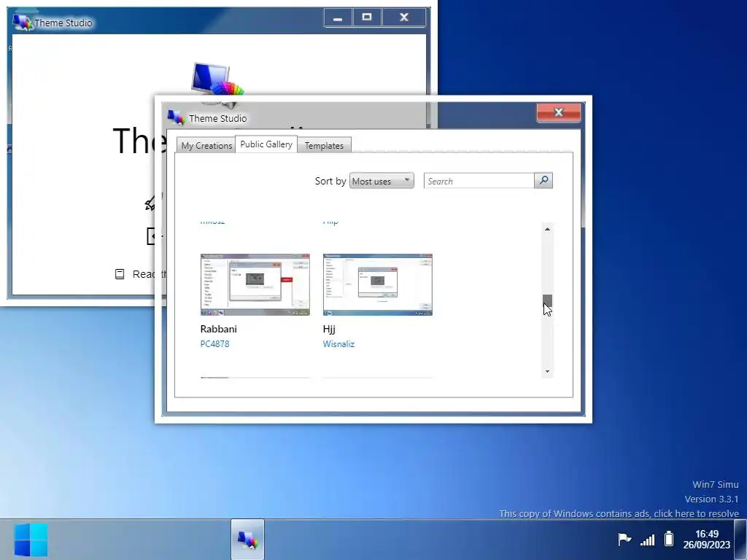747x560 pixels.
Task: Close the Theme Studio gallery dialog
Action: click(x=559, y=112)
